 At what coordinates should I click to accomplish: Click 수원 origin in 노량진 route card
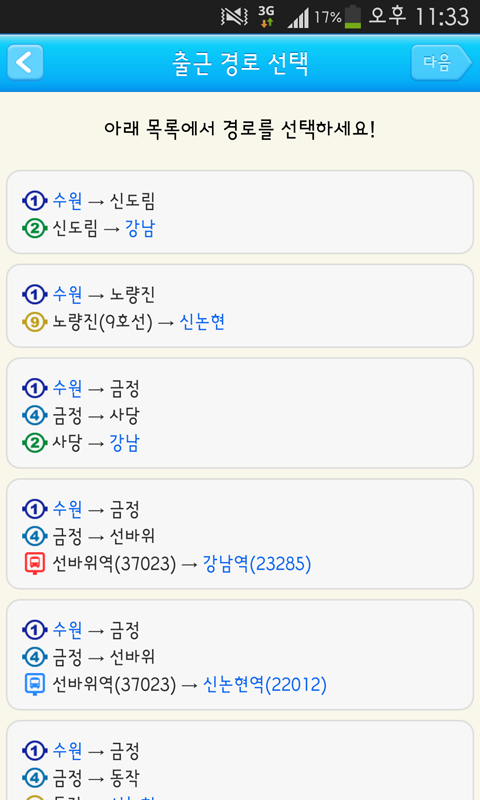point(67,294)
